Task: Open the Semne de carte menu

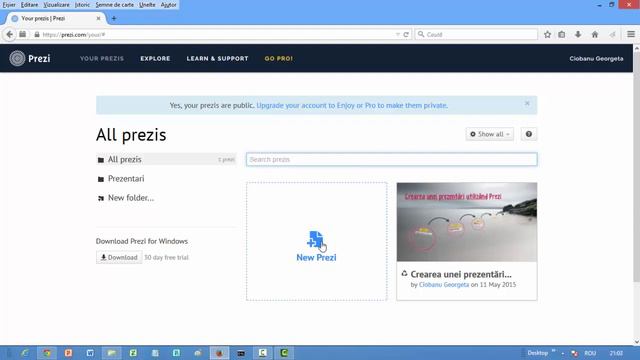Action: [x=115, y=5]
